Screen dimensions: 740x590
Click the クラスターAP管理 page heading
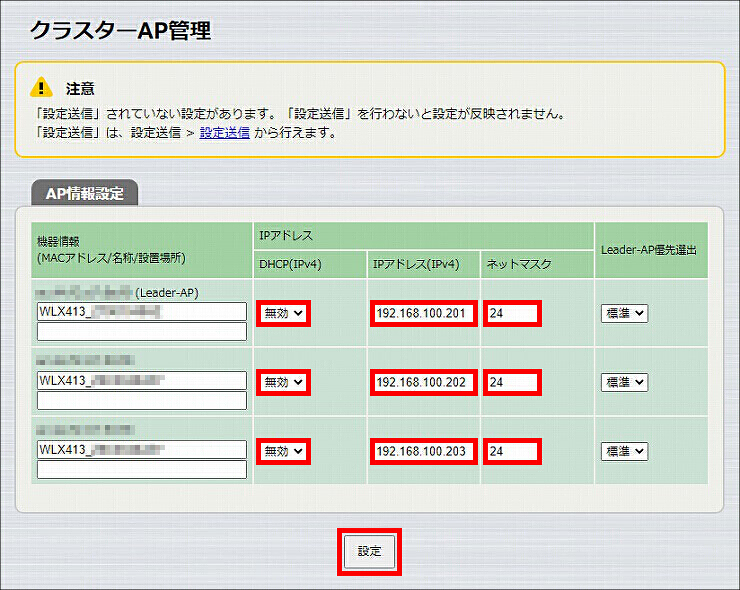click(120, 30)
